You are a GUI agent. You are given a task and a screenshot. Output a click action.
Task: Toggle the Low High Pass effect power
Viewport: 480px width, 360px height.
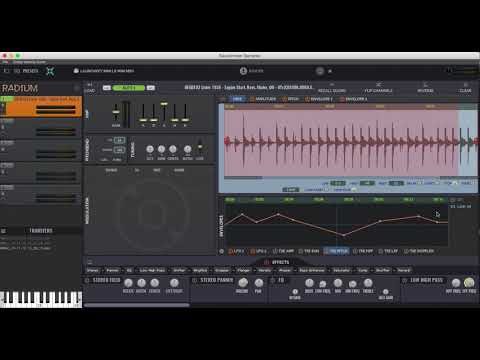tap(404, 280)
